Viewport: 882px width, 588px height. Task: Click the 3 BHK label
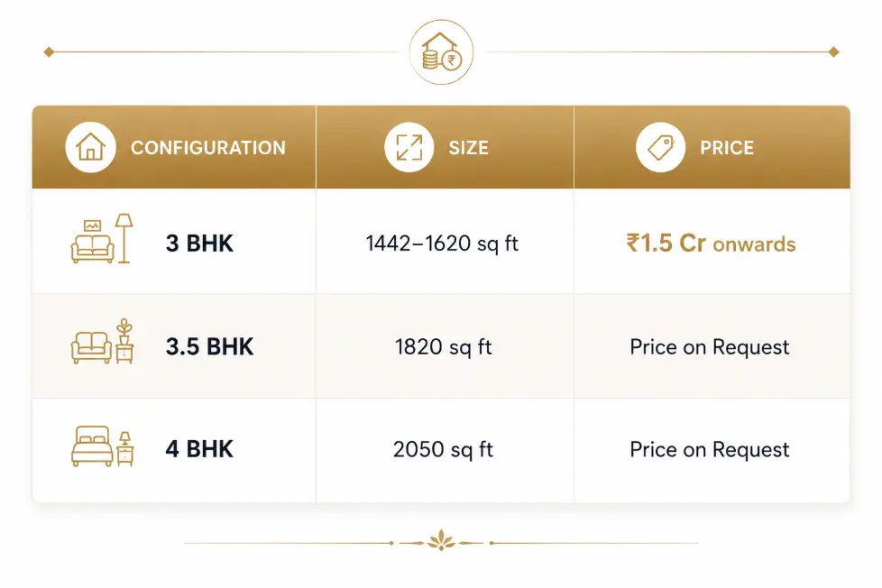199,243
